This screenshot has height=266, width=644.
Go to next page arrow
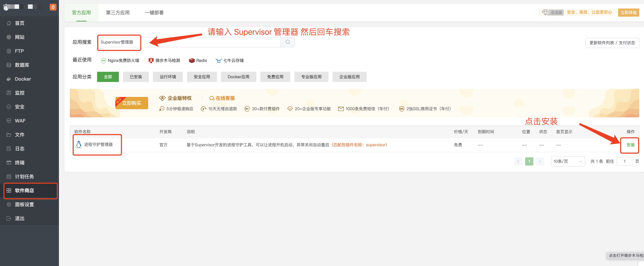(540, 161)
